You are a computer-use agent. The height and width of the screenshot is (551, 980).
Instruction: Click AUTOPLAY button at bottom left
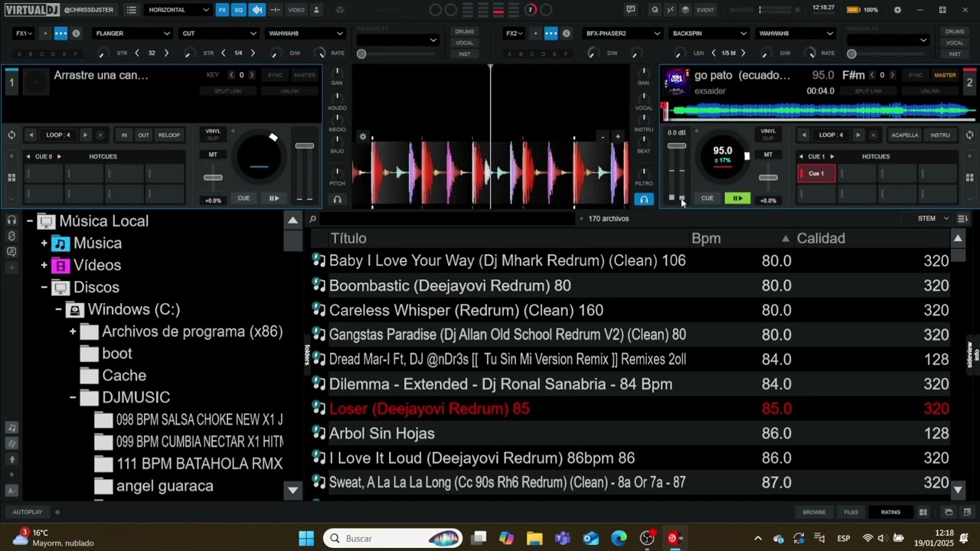[x=28, y=512]
